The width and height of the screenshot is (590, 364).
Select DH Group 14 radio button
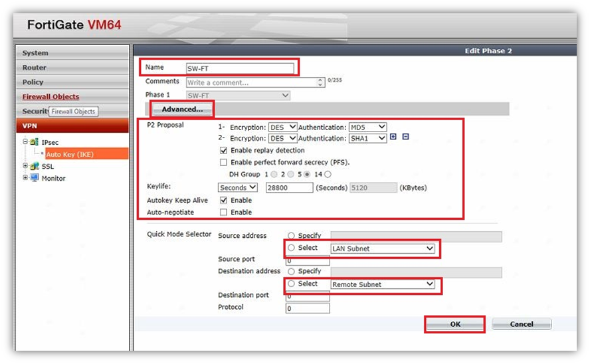[x=328, y=175]
